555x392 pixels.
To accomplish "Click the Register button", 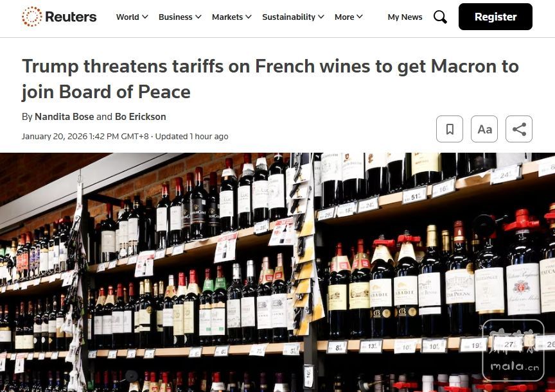I will point(495,17).
